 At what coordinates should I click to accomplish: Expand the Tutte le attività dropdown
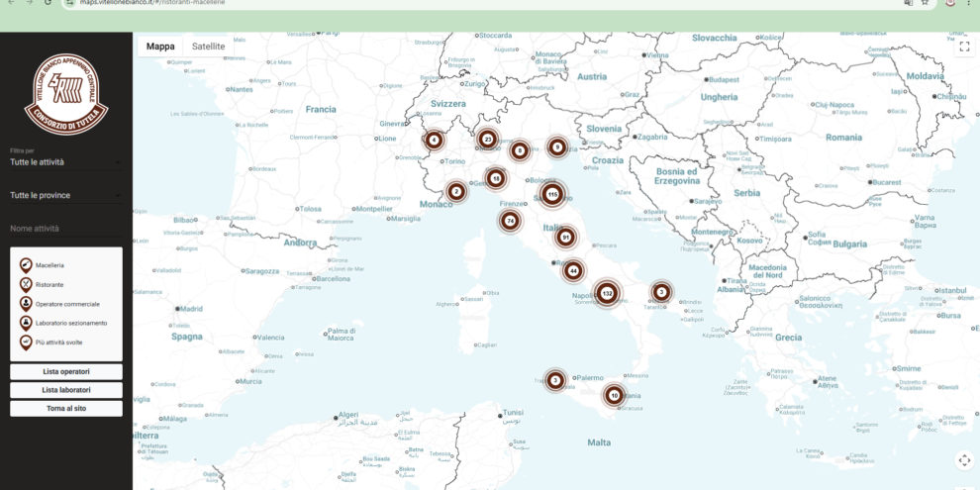coord(65,161)
